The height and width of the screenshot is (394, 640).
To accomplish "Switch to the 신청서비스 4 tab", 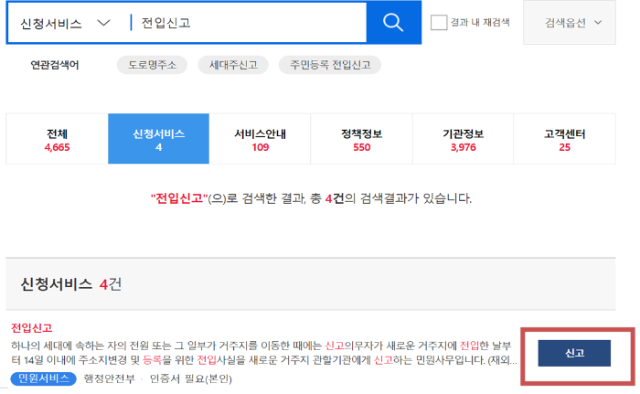I will pos(159,139).
